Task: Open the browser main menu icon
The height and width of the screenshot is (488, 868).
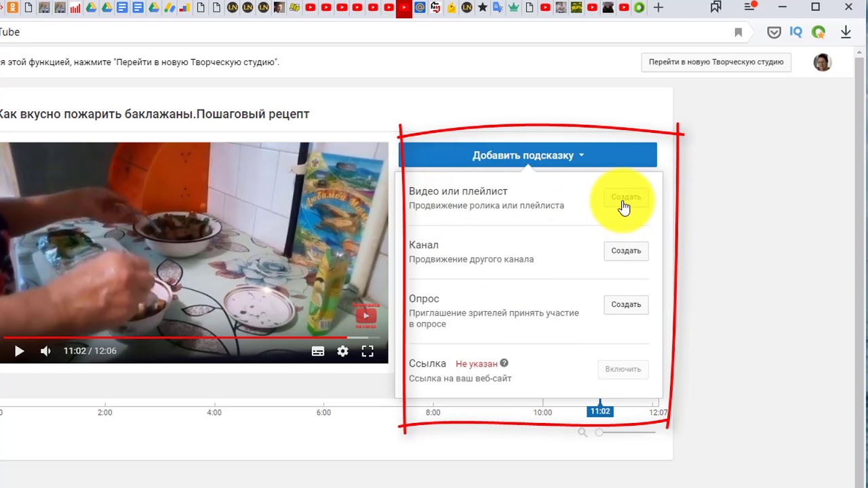Action: pyautogui.click(x=750, y=7)
